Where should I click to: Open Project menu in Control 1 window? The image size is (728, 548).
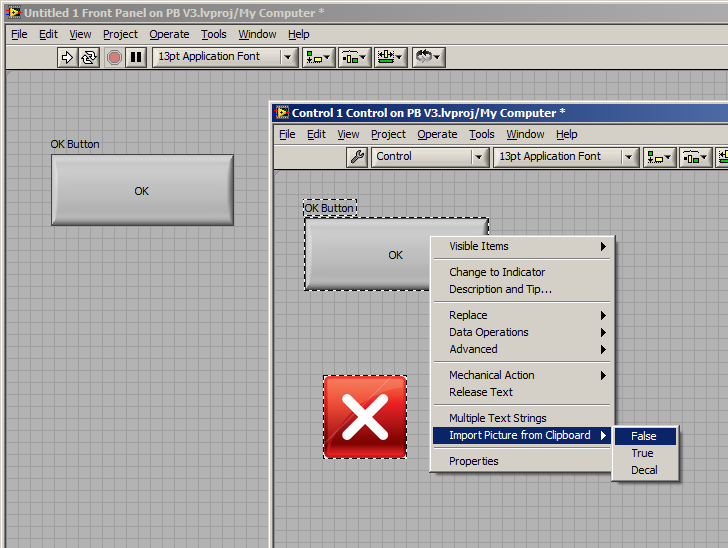(x=388, y=134)
